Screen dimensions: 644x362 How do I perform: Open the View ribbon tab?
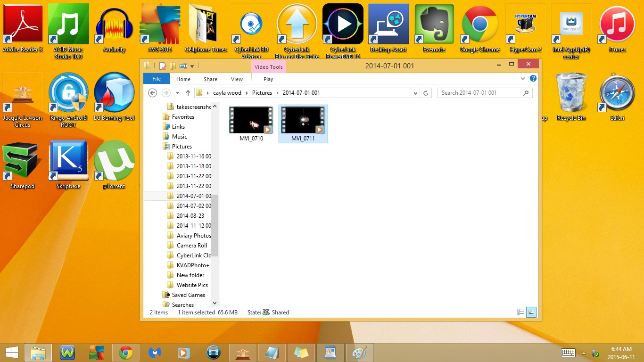[x=237, y=79]
